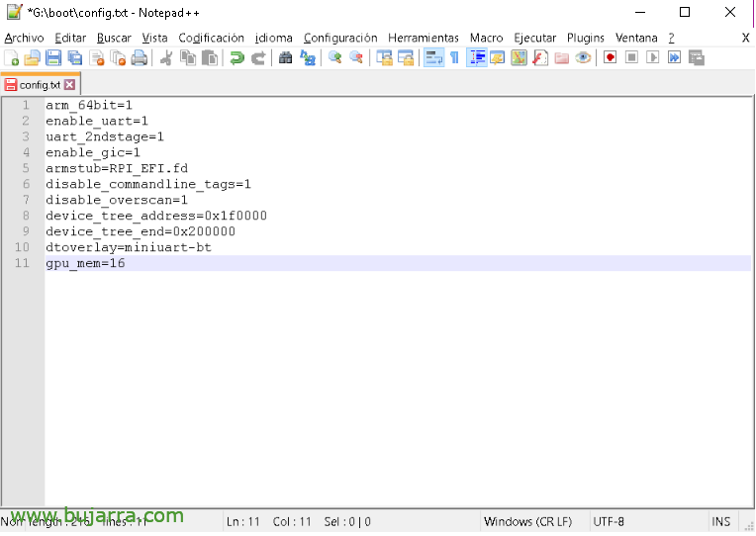Open the Editar menu
This screenshot has width=756, height=536.
[x=70, y=38]
